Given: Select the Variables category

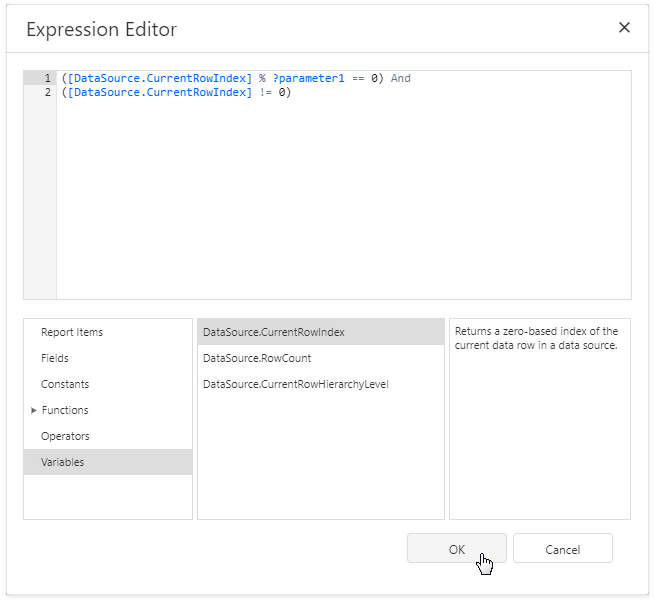Looking at the screenshot, I should (108, 462).
